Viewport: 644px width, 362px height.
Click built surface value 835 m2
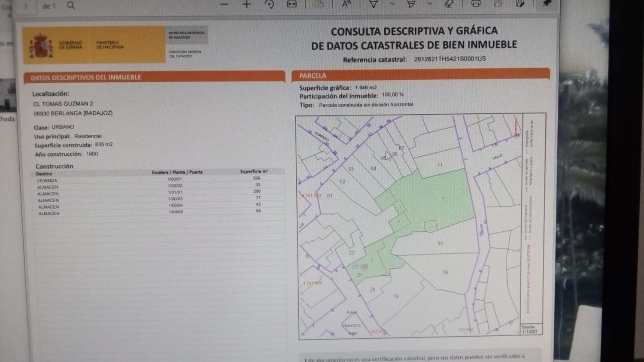click(104, 145)
